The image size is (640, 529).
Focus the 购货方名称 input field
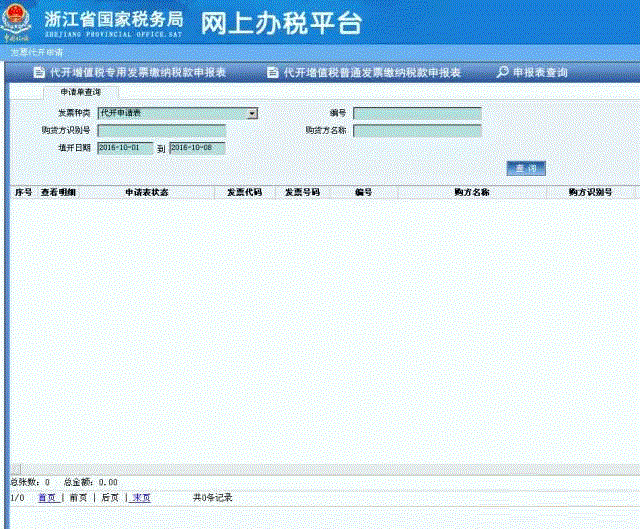pos(417,131)
